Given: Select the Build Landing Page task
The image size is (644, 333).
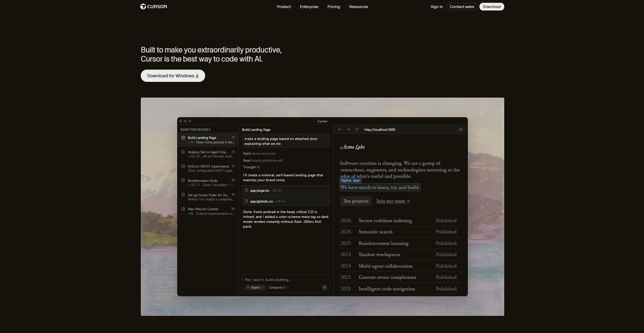Looking at the screenshot, I should (208, 140).
